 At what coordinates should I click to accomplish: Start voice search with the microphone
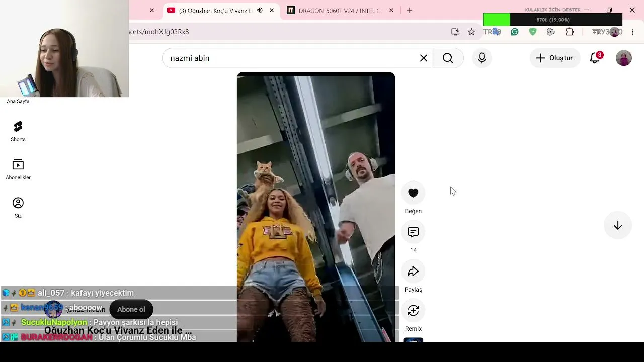click(482, 58)
